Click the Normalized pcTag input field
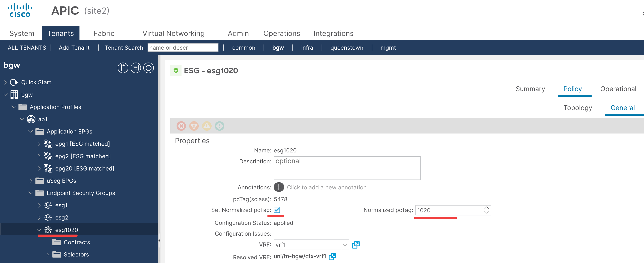This screenshot has height=264, width=644. coord(449,210)
